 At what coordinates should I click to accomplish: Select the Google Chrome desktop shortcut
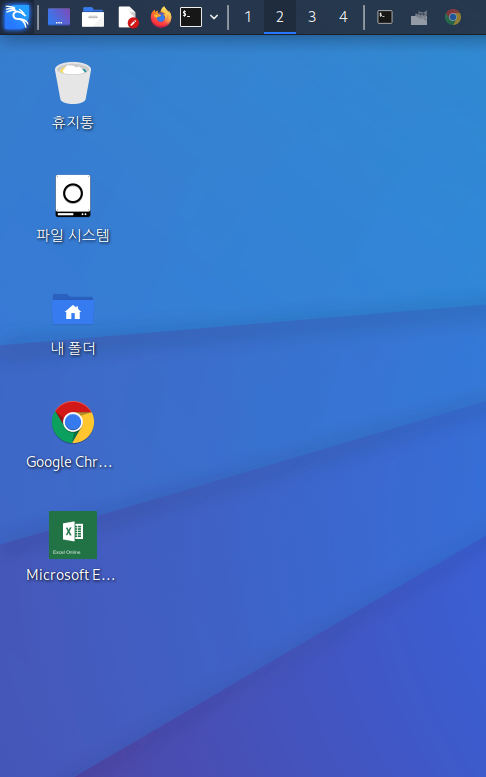point(73,422)
